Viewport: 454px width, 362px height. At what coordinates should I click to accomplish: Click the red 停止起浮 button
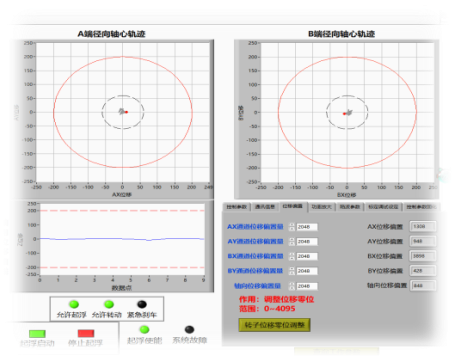click(86, 333)
